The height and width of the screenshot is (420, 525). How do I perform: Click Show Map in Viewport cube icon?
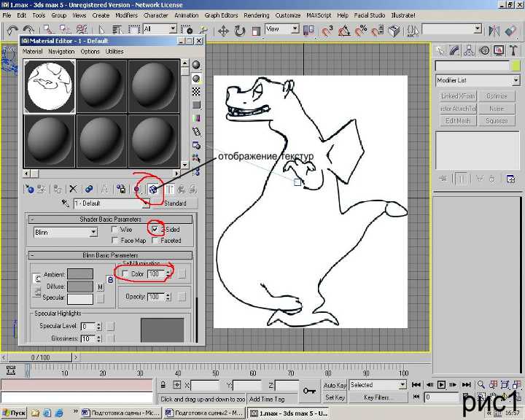click(152, 188)
